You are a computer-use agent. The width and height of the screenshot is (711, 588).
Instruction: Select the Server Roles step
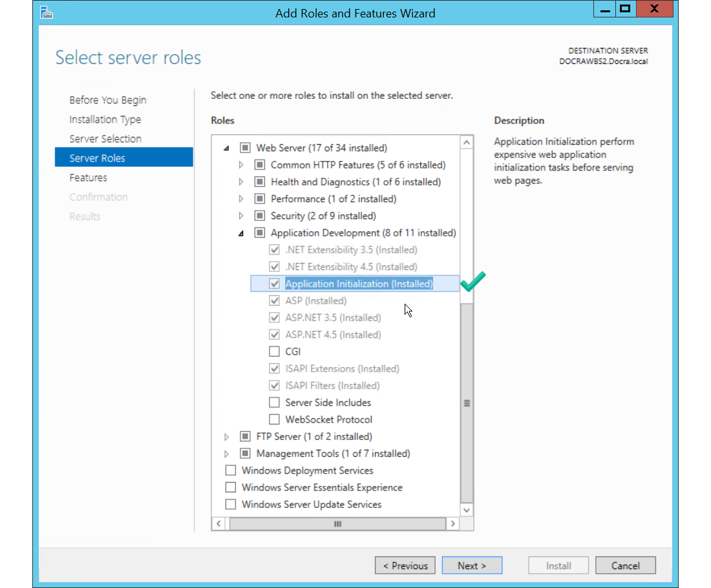click(124, 157)
